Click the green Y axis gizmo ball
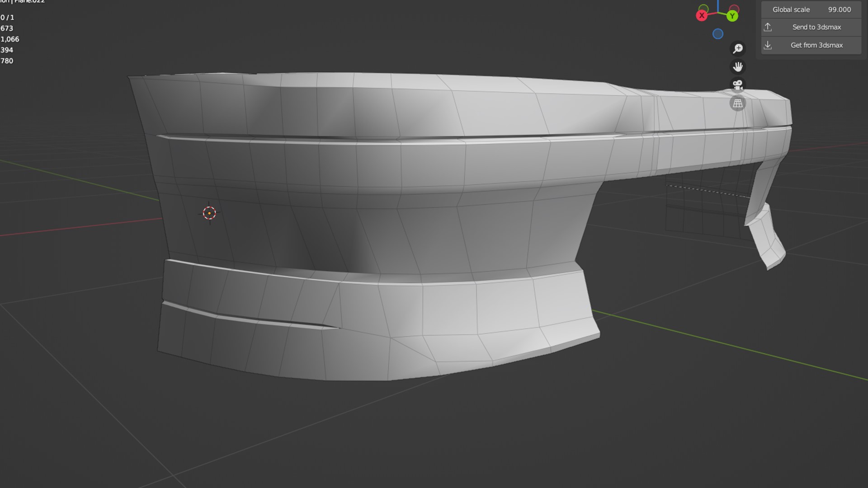The image size is (868, 488). coord(732,16)
